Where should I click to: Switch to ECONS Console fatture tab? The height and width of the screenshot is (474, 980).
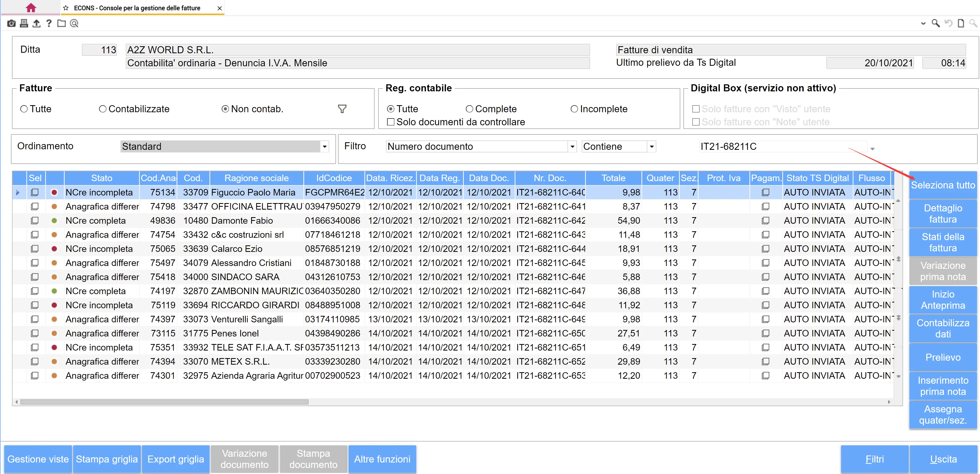(x=137, y=8)
